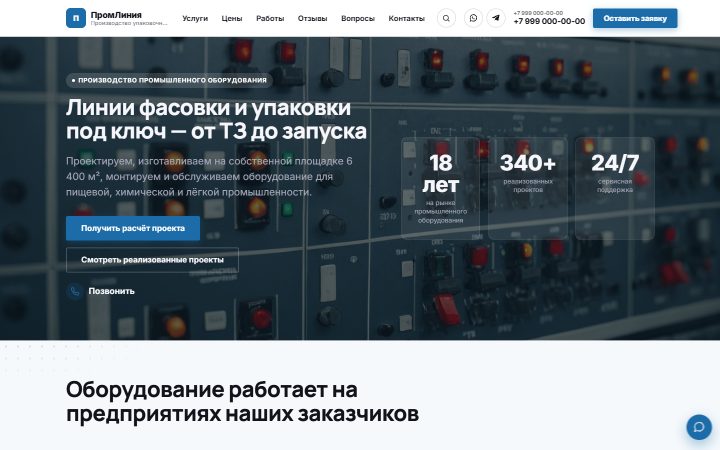The image size is (720, 450).
Task: Navigate to Работы section
Action: (270, 18)
